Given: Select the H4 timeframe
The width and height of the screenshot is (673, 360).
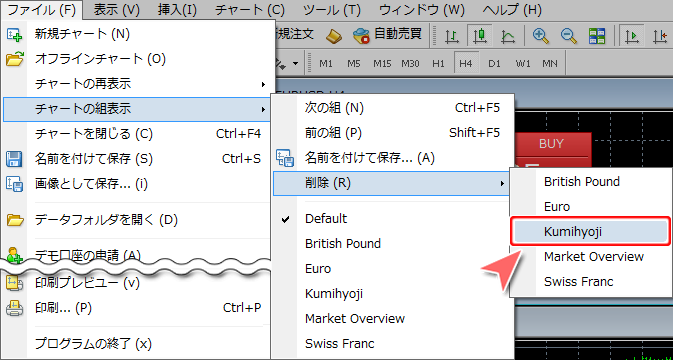Looking at the screenshot, I should click(x=466, y=64).
